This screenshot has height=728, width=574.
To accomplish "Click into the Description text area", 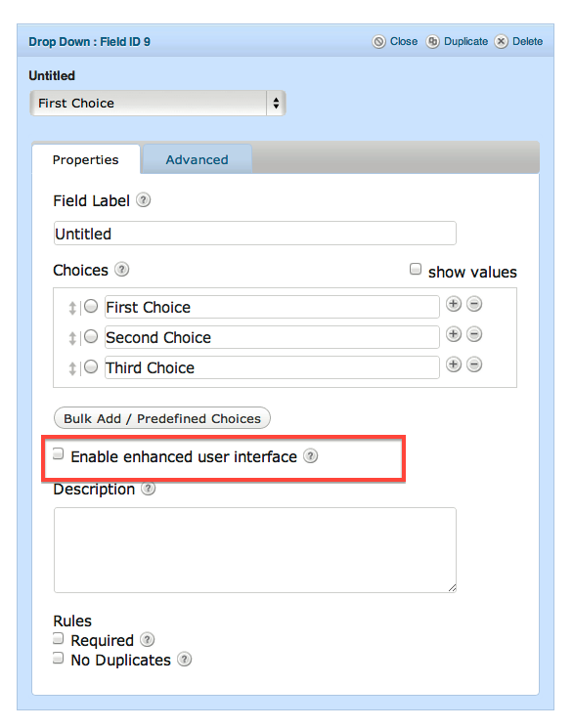I will pyautogui.click(x=254, y=550).
